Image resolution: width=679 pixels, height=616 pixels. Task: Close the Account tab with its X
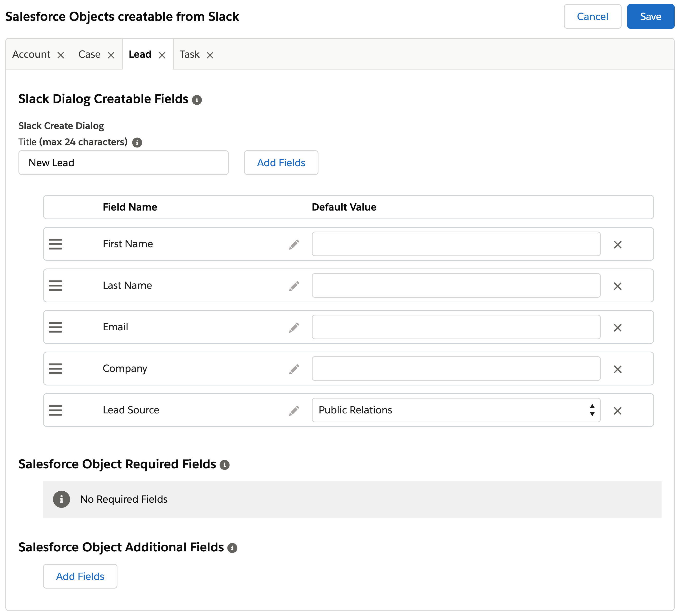(x=61, y=55)
